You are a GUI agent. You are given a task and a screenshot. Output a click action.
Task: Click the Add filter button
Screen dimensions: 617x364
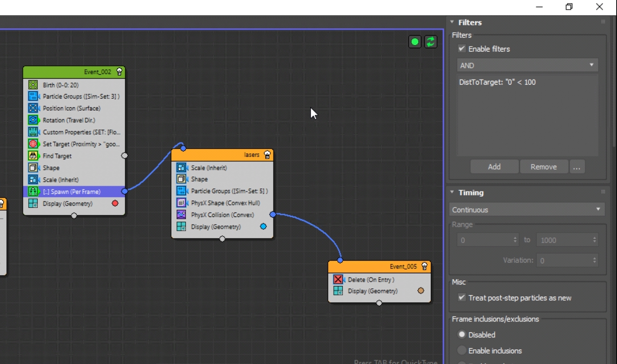coord(494,167)
